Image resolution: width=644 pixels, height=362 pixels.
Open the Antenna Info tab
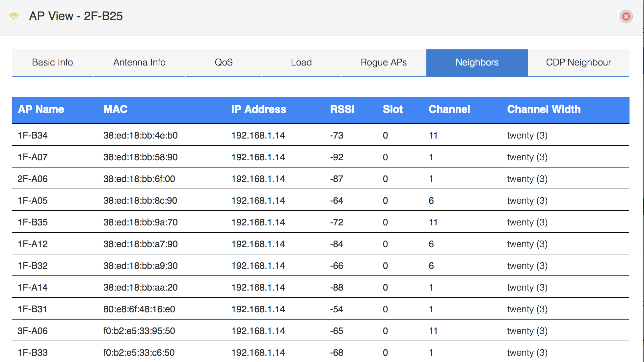[139, 63]
